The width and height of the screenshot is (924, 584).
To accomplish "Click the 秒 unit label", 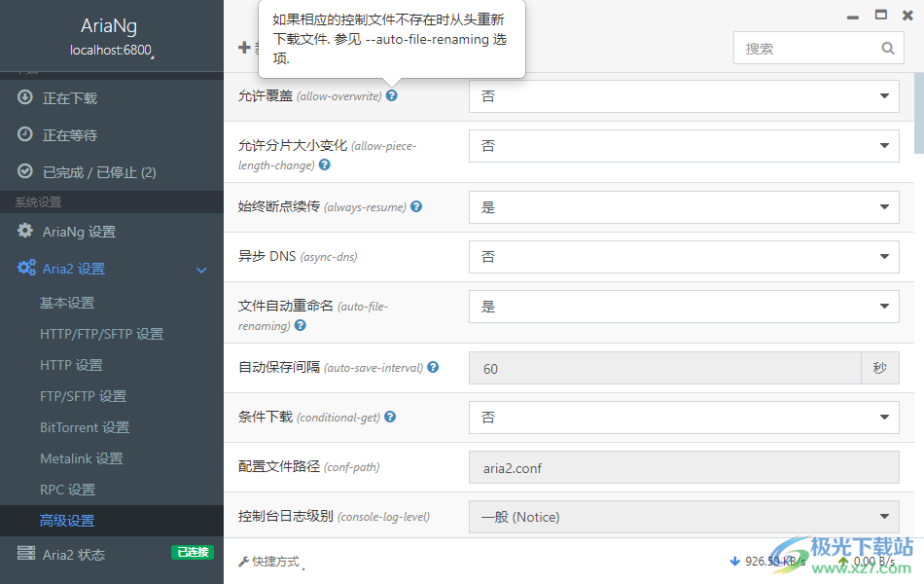I will [880, 368].
